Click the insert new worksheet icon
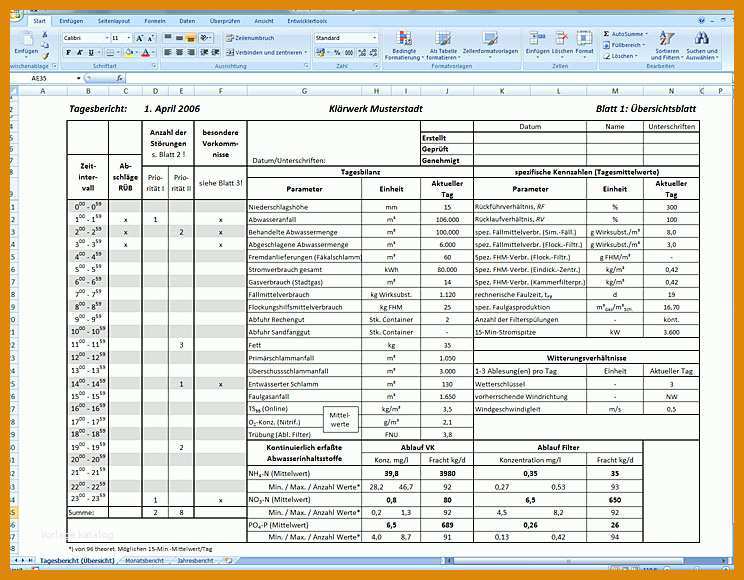The image size is (744, 580). [229, 561]
